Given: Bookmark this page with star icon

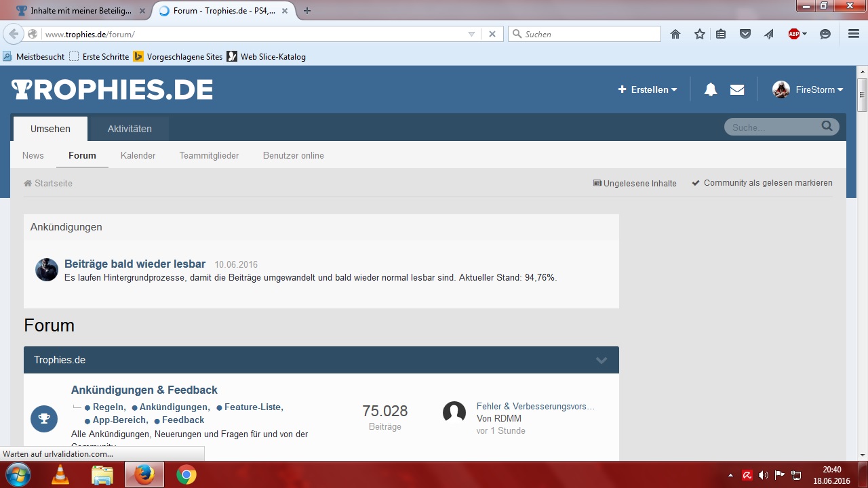Looking at the screenshot, I should click(700, 34).
